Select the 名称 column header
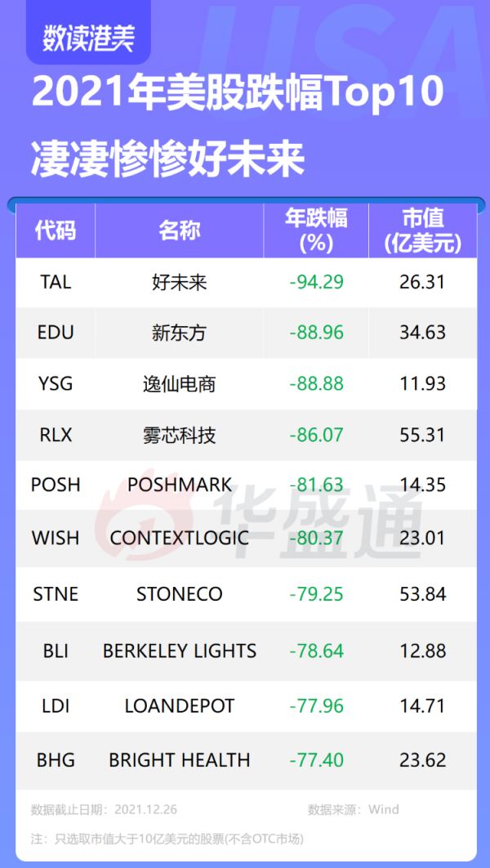The height and width of the screenshot is (868, 490). pyautogui.click(x=179, y=230)
